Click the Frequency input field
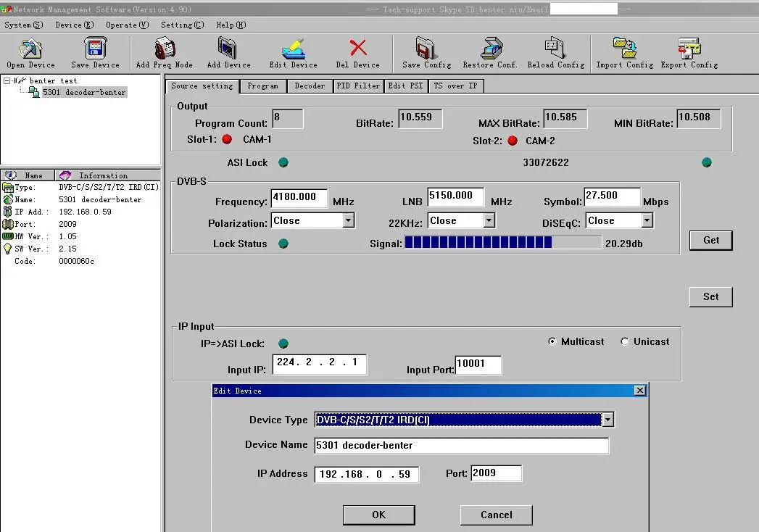The width and height of the screenshot is (759, 532). tap(299, 198)
